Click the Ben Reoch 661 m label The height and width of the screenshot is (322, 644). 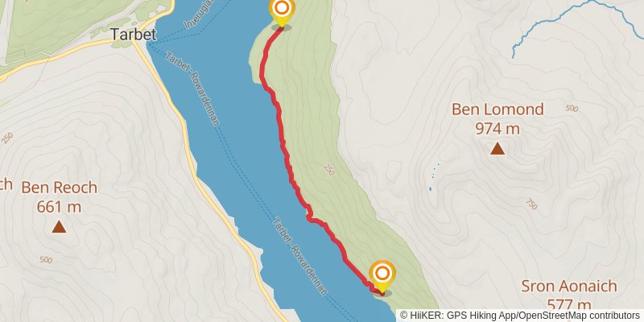59,196
